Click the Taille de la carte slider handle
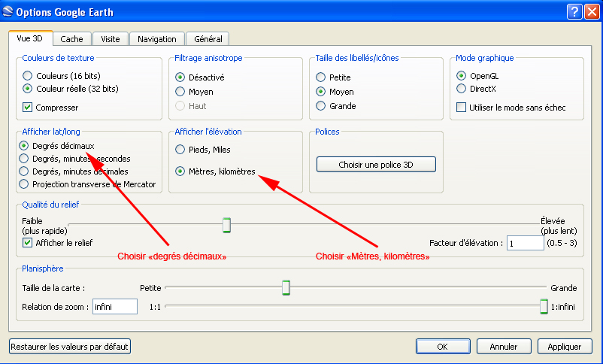The image size is (603, 364). [286, 287]
